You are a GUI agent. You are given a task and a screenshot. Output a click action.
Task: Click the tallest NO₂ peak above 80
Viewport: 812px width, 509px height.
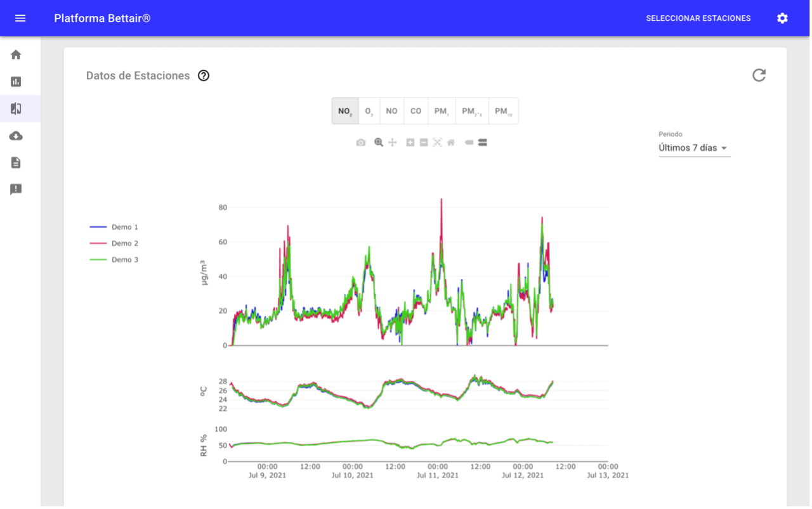click(441, 200)
